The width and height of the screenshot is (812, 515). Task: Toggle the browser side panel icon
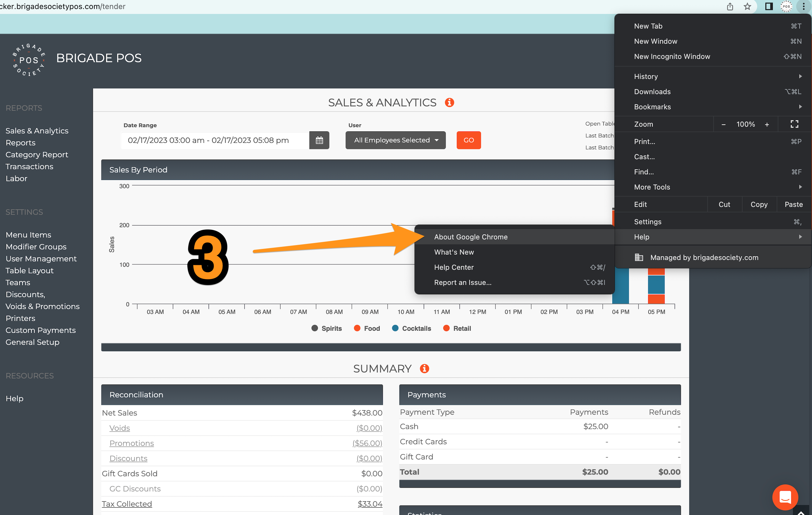(x=768, y=7)
